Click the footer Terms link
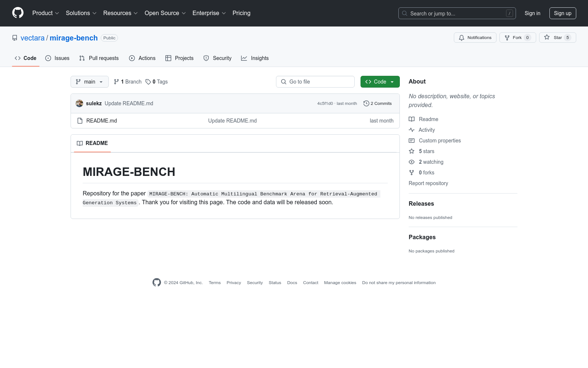 (215, 283)
